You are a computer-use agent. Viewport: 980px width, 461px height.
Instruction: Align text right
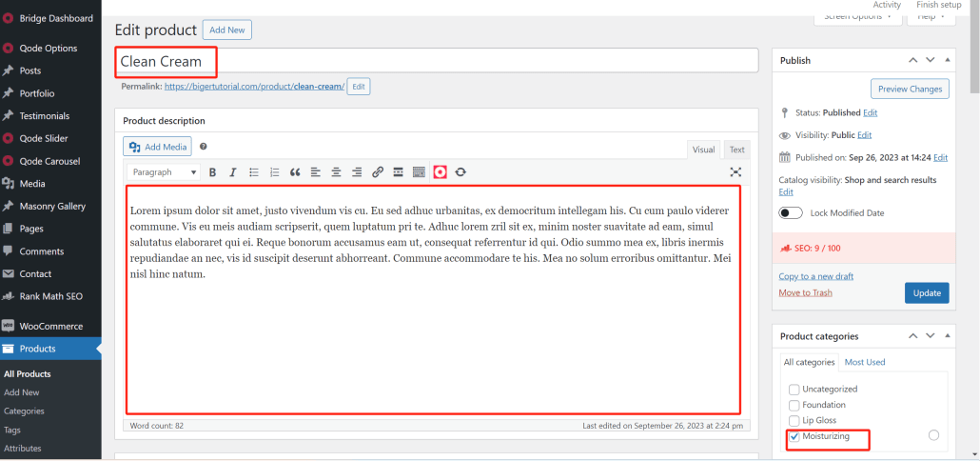point(357,172)
